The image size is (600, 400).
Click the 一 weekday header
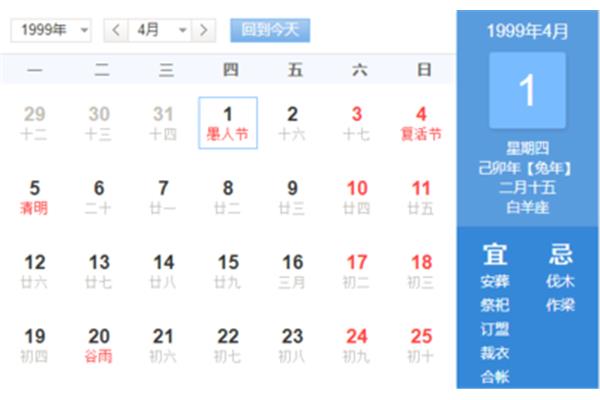click(x=35, y=70)
